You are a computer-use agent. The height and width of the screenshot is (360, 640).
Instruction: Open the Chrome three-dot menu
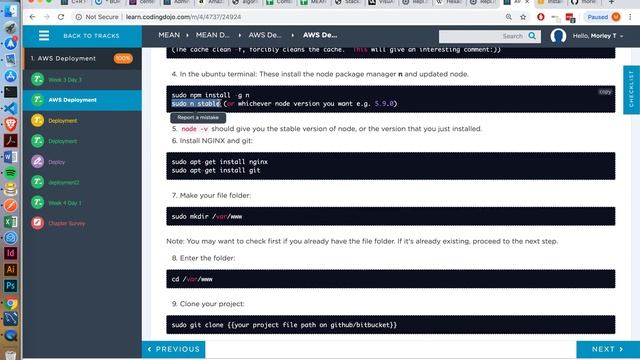[x=630, y=17]
